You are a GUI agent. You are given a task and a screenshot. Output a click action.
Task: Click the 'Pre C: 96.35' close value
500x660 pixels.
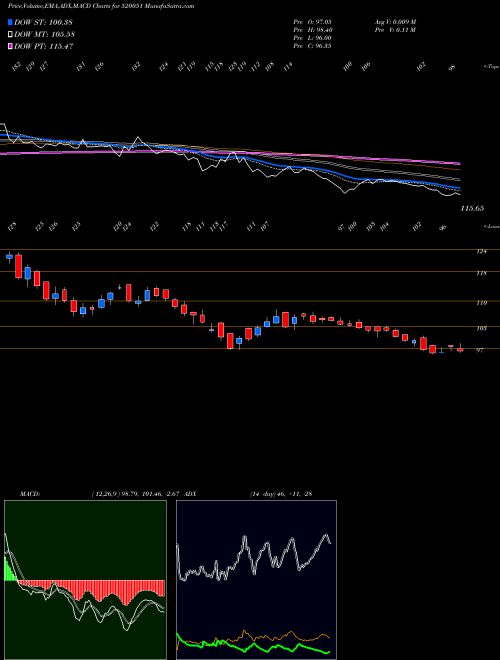312,46
